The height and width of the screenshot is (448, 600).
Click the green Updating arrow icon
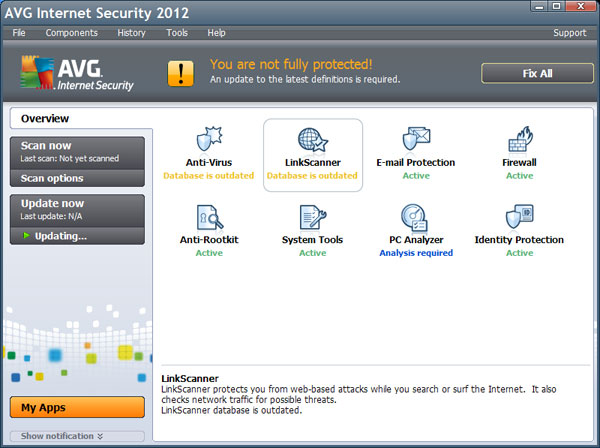point(26,236)
